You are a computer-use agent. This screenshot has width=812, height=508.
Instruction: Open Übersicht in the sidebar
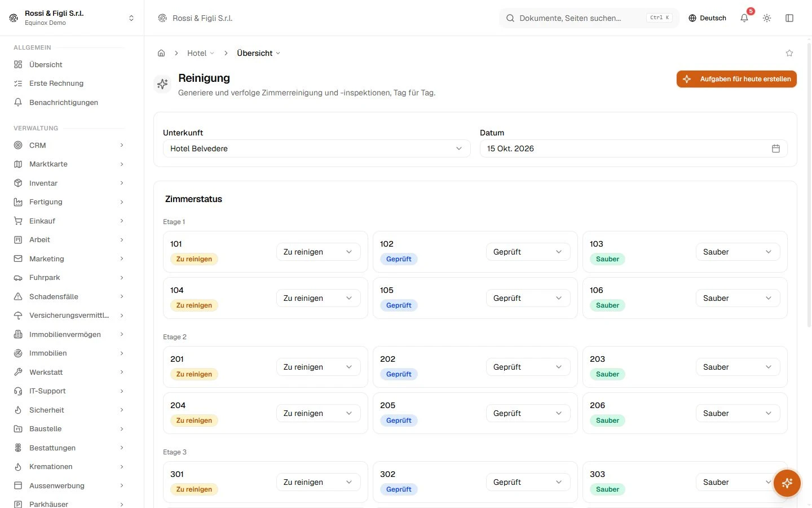point(69,64)
